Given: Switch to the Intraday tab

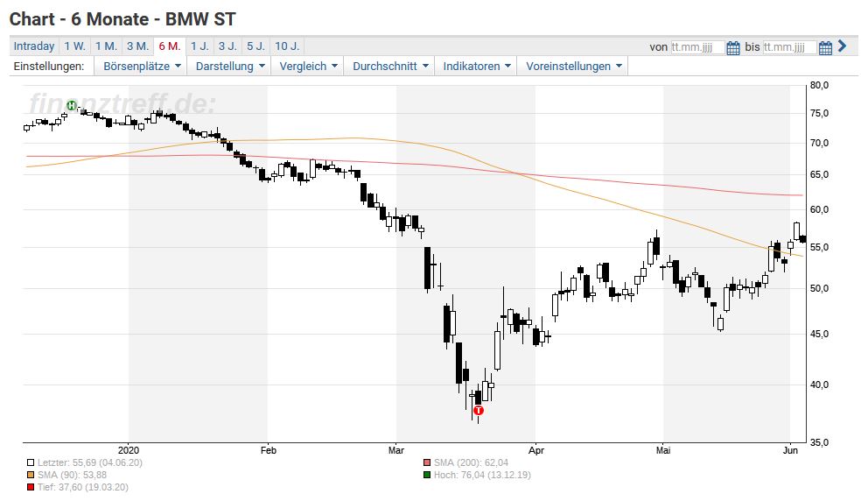Looking at the screenshot, I should 34,46.
